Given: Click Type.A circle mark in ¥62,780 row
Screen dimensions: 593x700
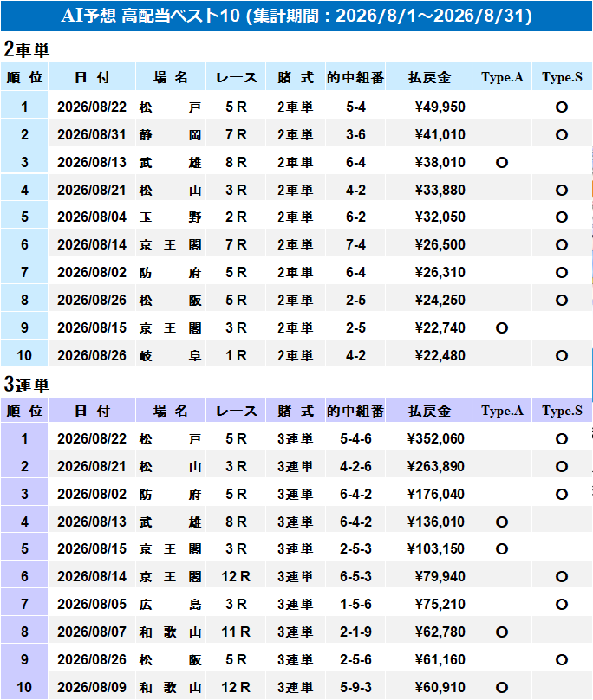Looking at the screenshot, I should (x=502, y=632).
